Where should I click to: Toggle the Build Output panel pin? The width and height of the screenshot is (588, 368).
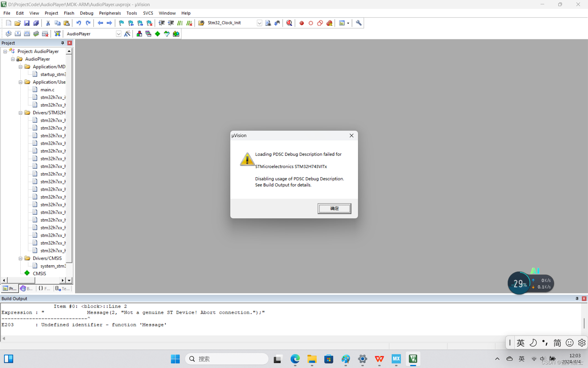pos(577,298)
